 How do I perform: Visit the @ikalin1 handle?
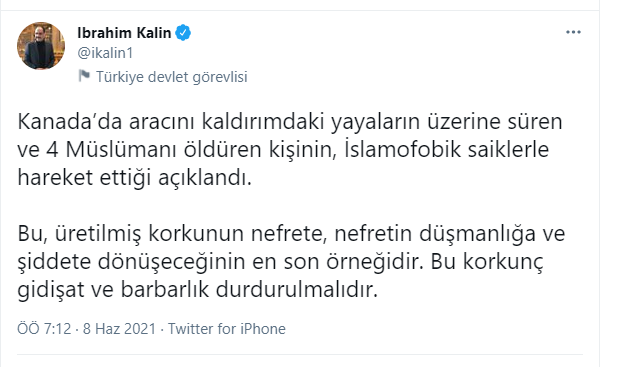click(105, 53)
